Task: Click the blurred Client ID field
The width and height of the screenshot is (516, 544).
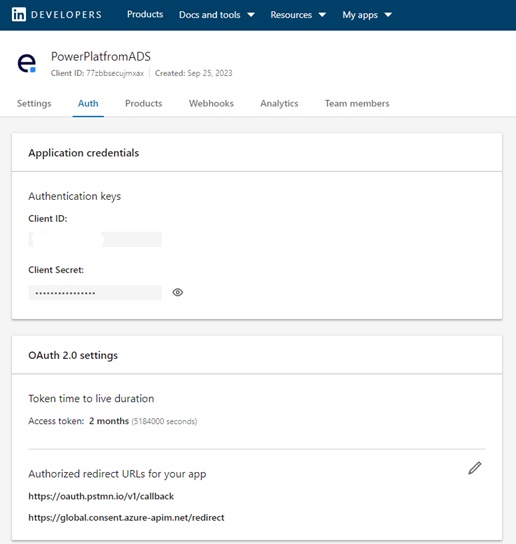Action: pos(95,239)
